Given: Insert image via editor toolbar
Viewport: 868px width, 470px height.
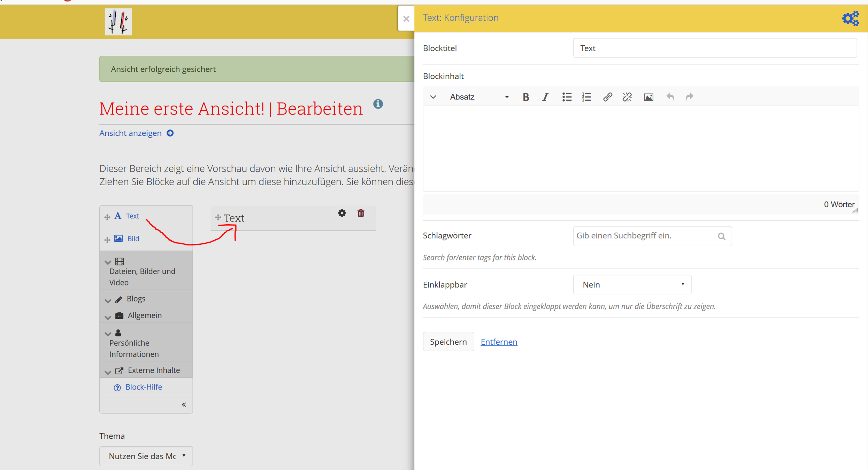Looking at the screenshot, I should coord(648,97).
